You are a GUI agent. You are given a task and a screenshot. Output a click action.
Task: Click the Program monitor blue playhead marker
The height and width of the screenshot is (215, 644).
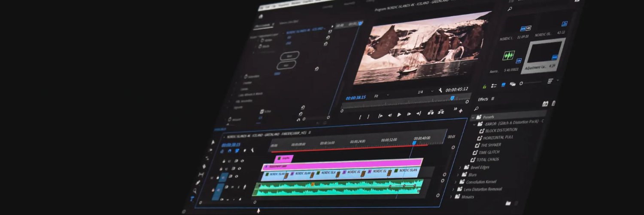click(452, 98)
